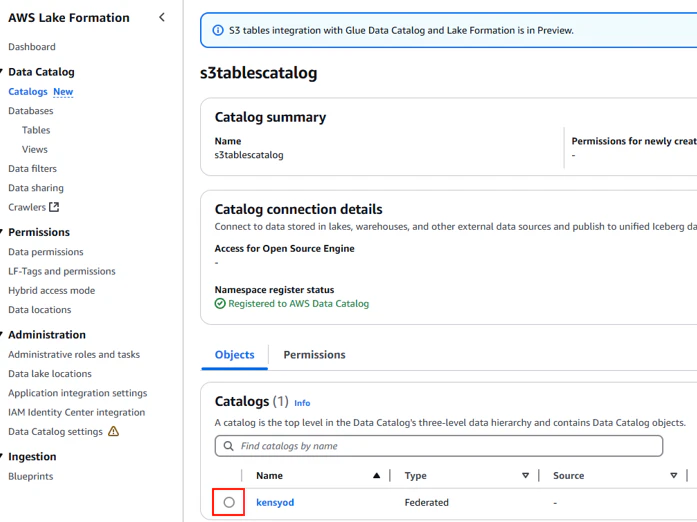The width and height of the screenshot is (697, 522).
Task: Click the Federated type cell
Action: click(427, 502)
